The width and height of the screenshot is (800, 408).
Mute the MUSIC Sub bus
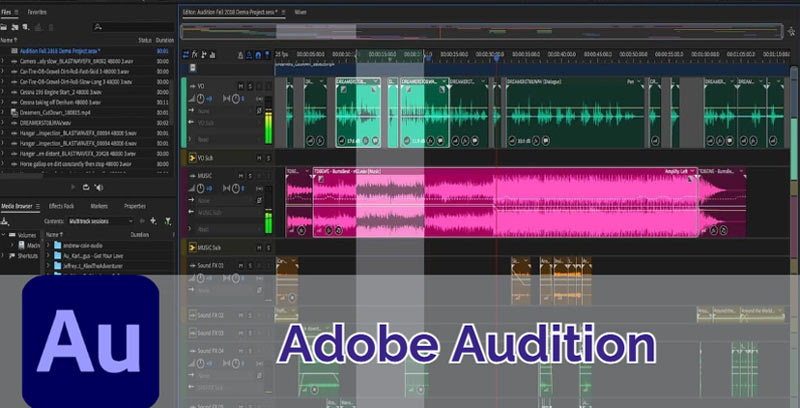[259, 247]
